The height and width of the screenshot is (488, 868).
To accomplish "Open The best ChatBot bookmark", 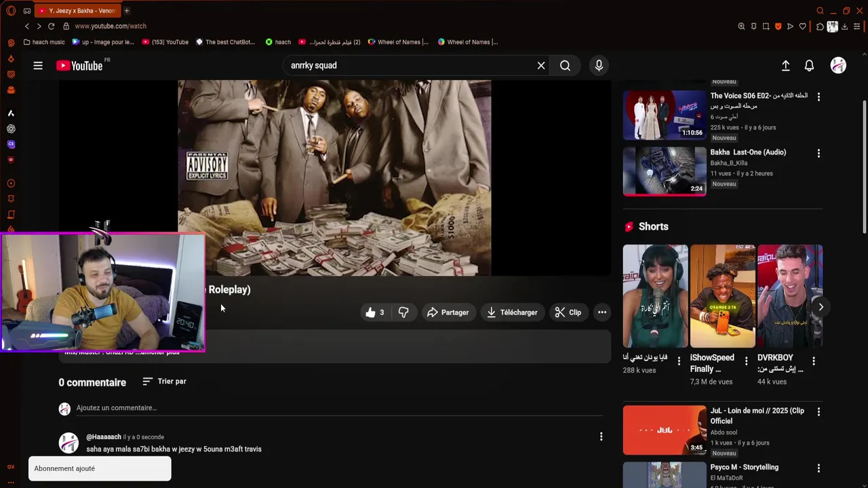I will click(x=225, y=42).
